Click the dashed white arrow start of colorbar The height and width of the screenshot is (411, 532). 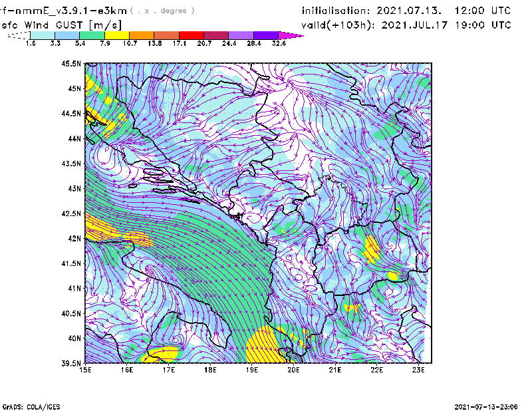pyautogui.click(x=19, y=35)
